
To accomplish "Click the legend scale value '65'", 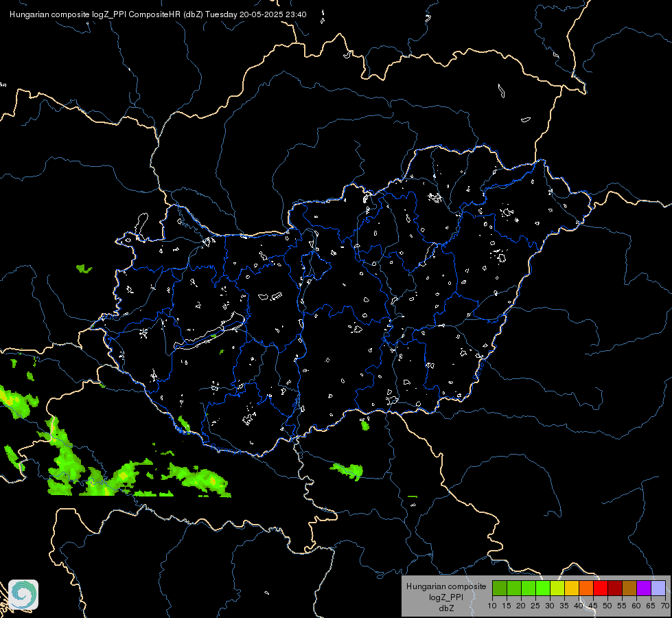I will pos(651,606).
